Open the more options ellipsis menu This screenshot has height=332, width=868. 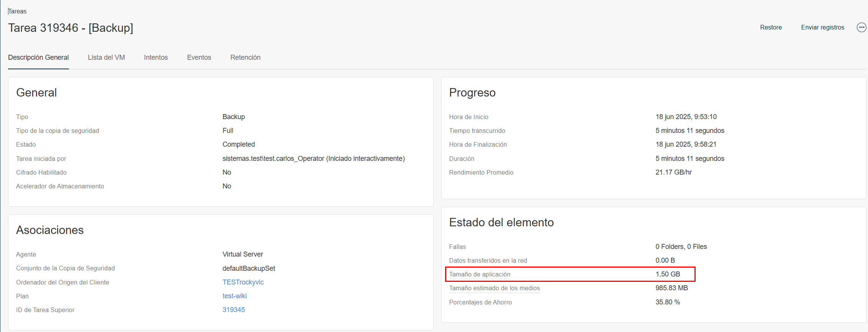(861, 28)
